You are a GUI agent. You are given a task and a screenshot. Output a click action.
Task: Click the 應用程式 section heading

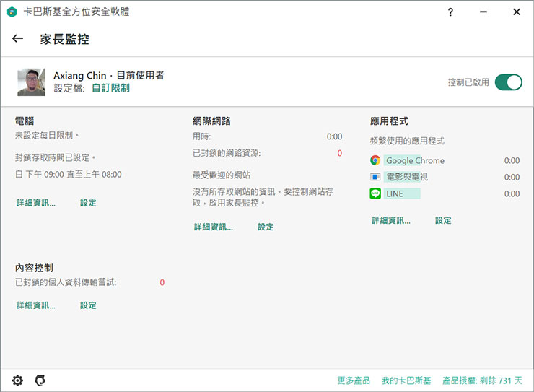(x=389, y=121)
